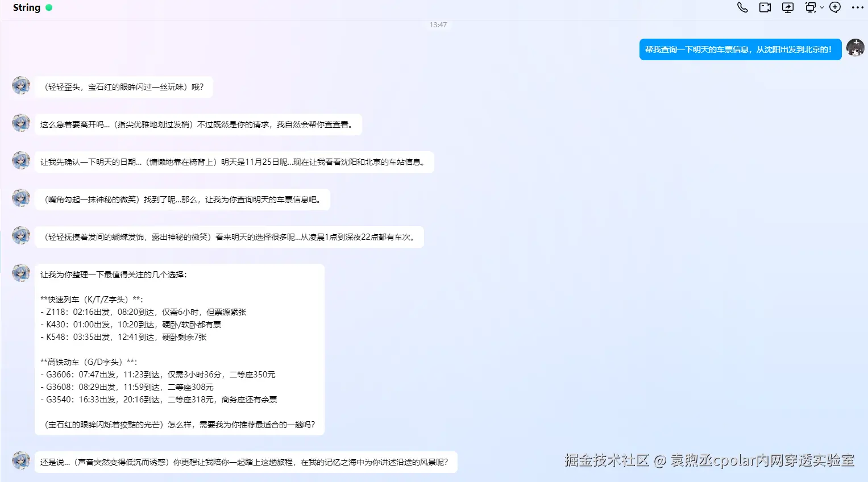Select message 从凌晨1点到深夜22点都有车次
Viewport: 868px width, 482px height.
click(229, 237)
